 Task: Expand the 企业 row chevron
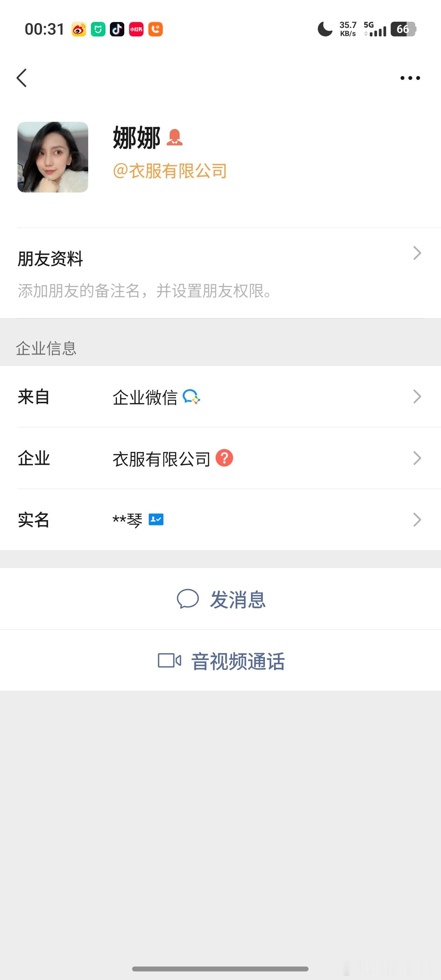pos(417,458)
